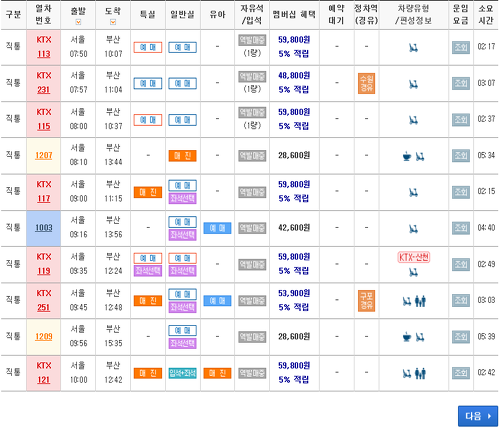This screenshot has height=428, width=500.
Task: Book standard class (일반실) for KTX 115
Action: click(182, 120)
